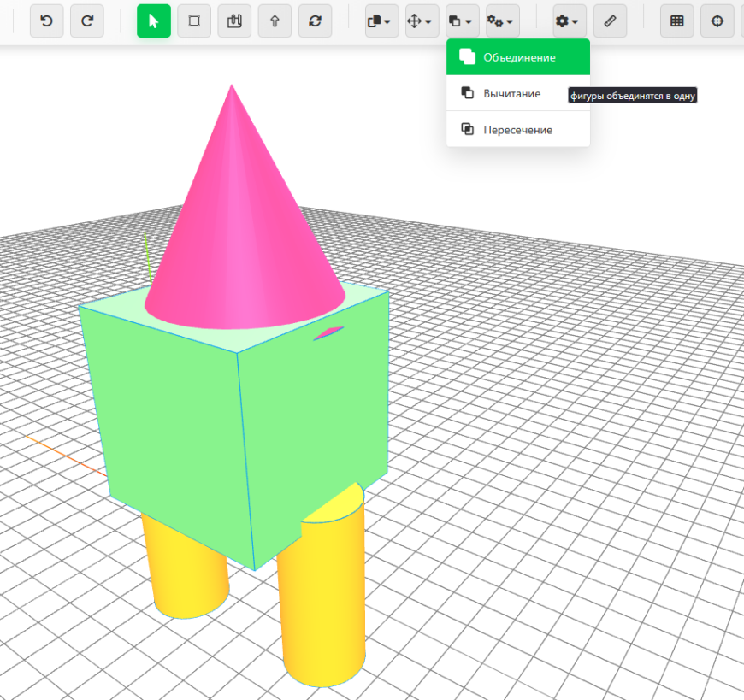This screenshot has width=744, height=700.
Task: Select the arrow selection tool
Action: coord(153,21)
